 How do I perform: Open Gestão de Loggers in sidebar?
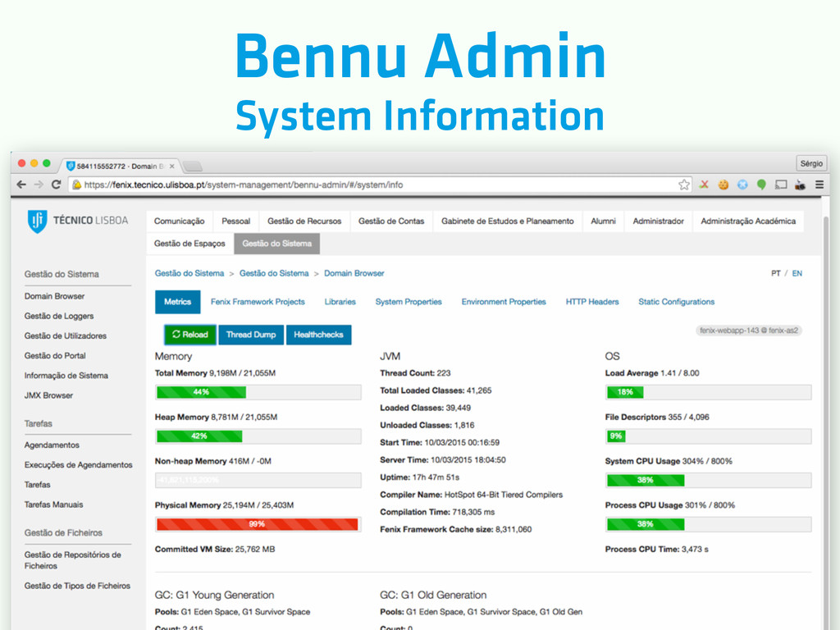(59, 316)
